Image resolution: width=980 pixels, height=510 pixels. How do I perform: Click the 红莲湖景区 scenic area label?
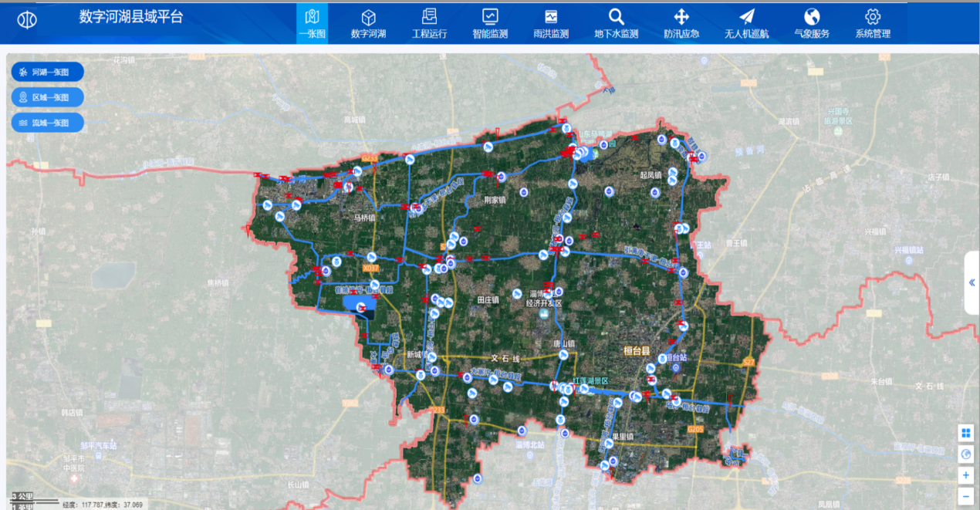(x=590, y=381)
